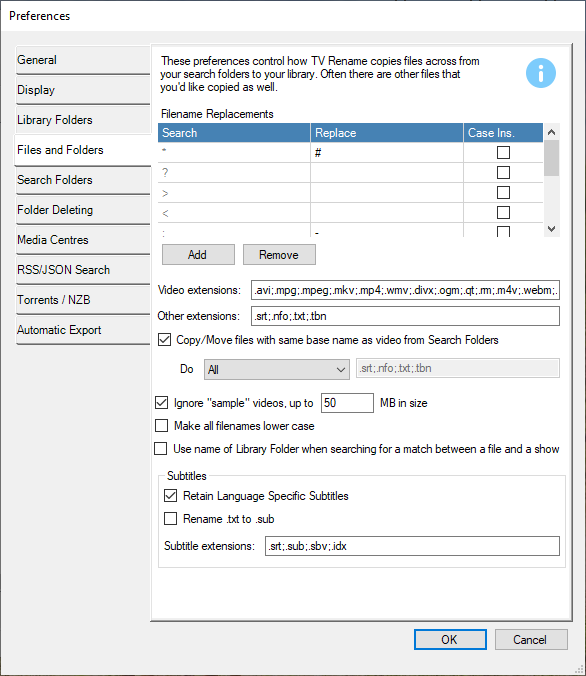586x676 pixels.
Task: Go to the Search Folders tab
Action: [82, 180]
